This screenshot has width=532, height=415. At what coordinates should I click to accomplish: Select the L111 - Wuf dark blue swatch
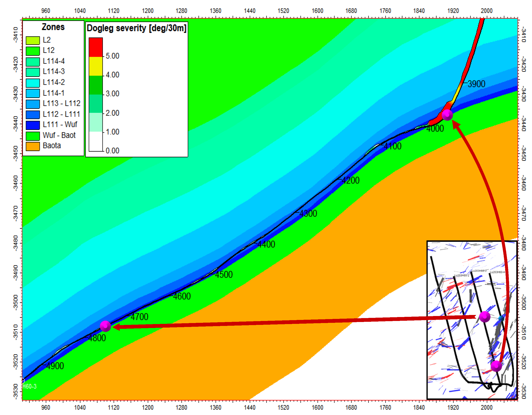click(33, 125)
